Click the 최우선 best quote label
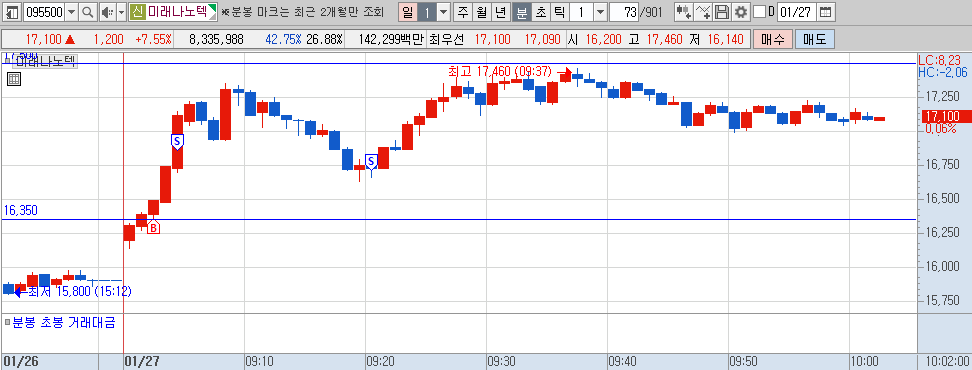The width and height of the screenshot is (972, 370). click(x=446, y=40)
